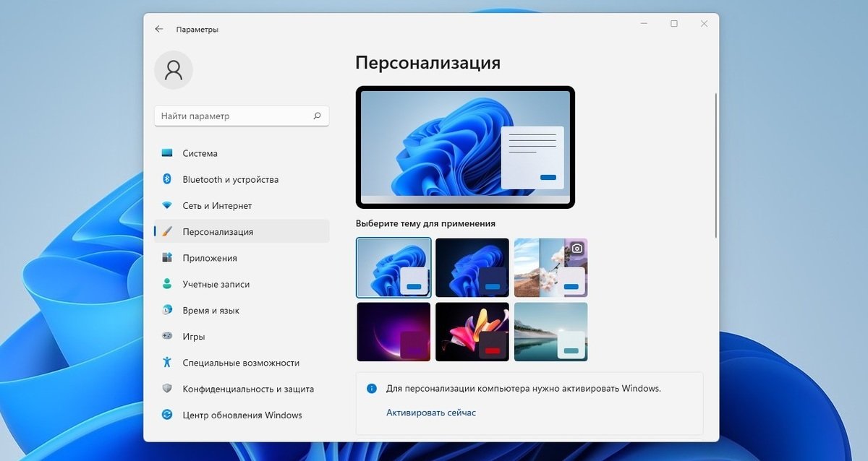The height and width of the screenshot is (461, 868).
Task: Click the Персонализация paintbrush icon
Action: pos(167,232)
